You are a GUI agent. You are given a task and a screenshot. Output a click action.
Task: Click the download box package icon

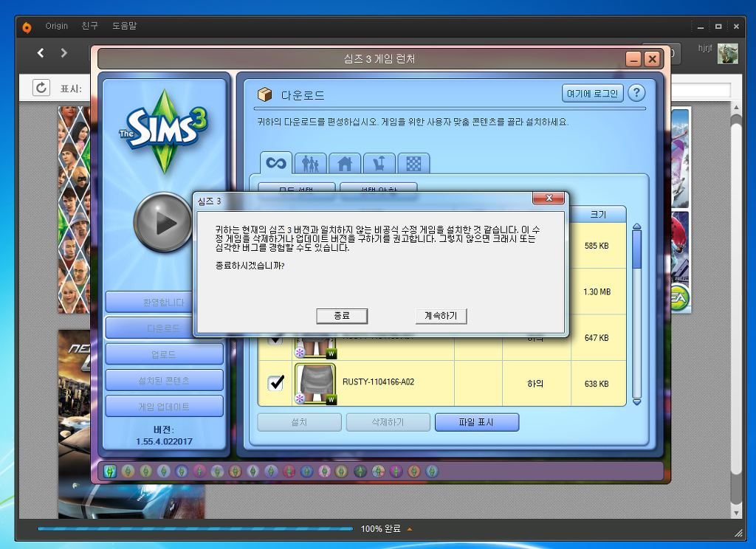pyautogui.click(x=265, y=94)
